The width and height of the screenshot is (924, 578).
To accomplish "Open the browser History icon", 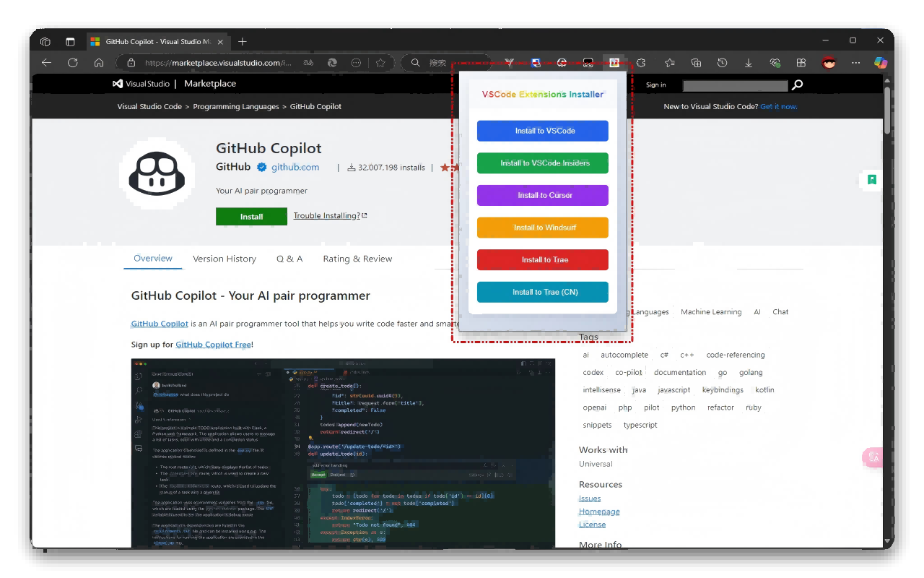I will click(x=722, y=63).
